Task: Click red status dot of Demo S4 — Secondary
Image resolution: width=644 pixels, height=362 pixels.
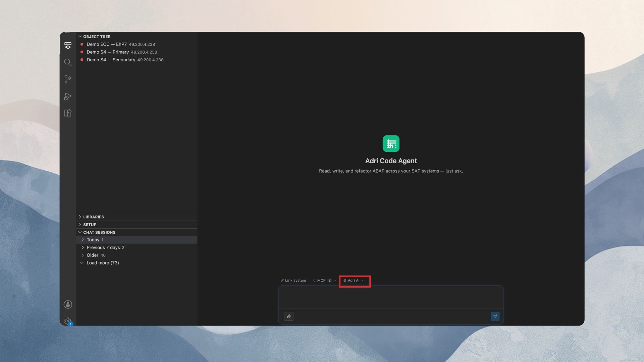Action: click(82, 60)
